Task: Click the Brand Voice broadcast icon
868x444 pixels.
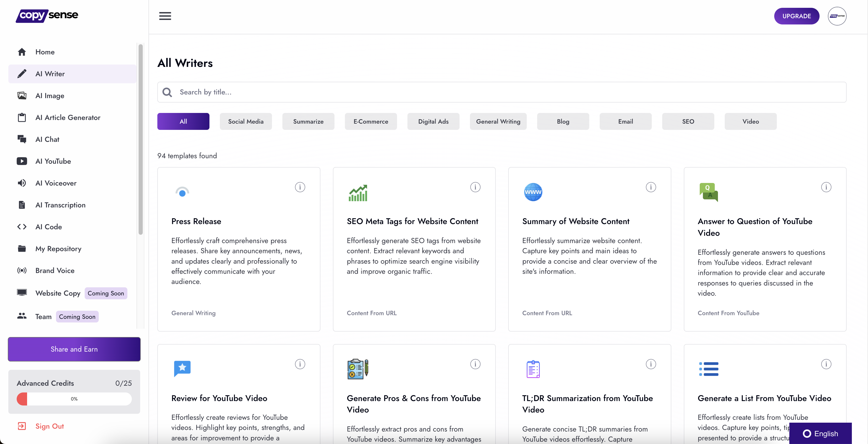Action: (22, 271)
